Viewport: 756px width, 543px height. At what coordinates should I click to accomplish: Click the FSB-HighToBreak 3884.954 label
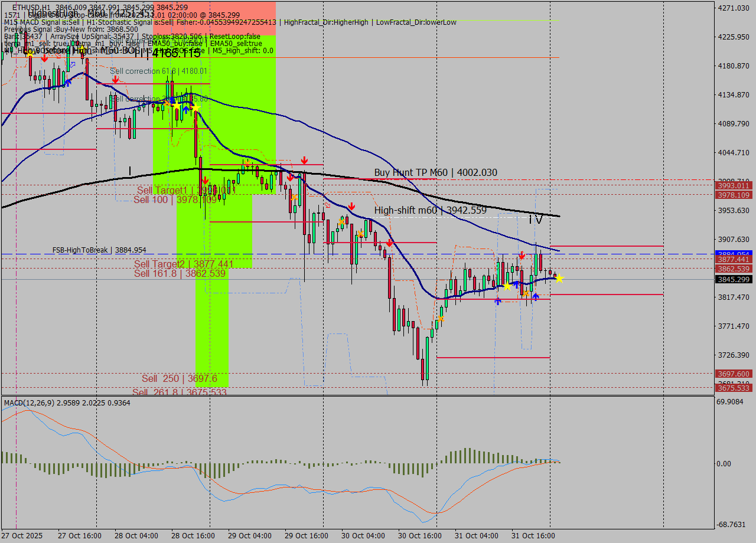tap(99, 250)
